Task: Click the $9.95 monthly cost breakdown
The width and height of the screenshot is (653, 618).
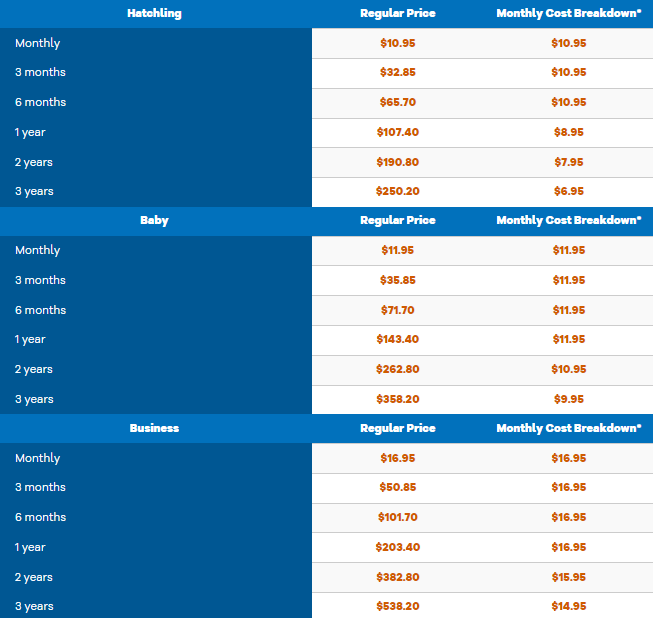Action: coord(568,399)
